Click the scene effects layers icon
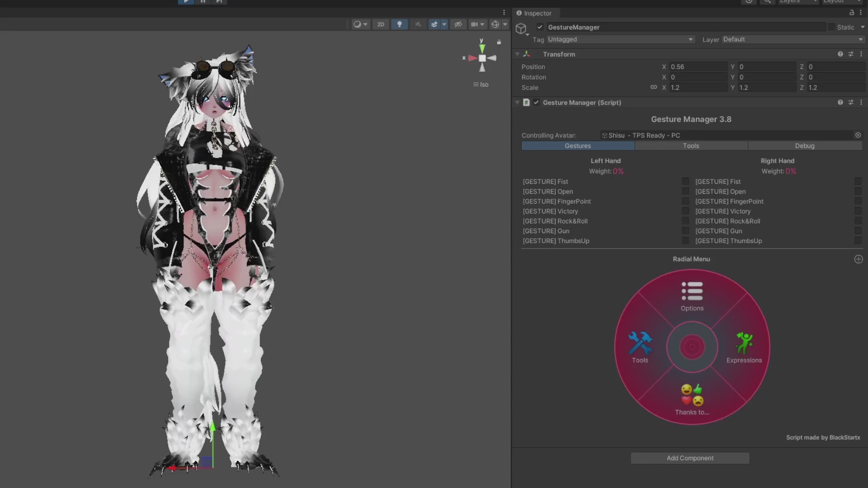 434,24
